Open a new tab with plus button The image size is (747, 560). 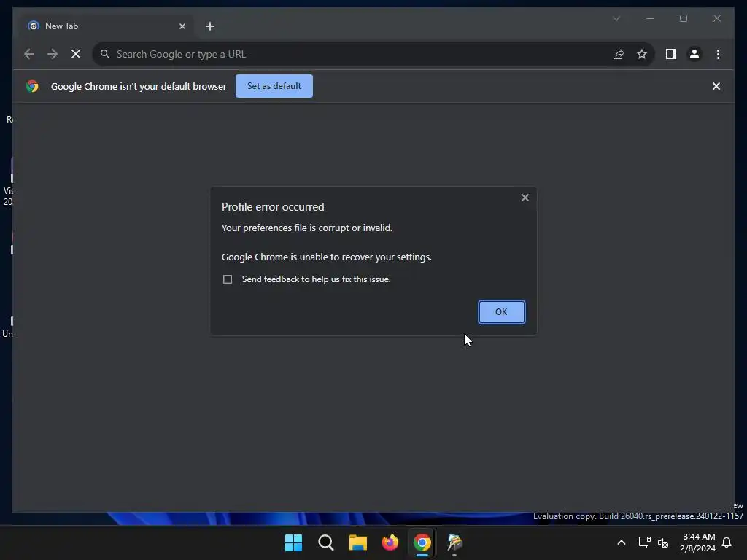210,26
